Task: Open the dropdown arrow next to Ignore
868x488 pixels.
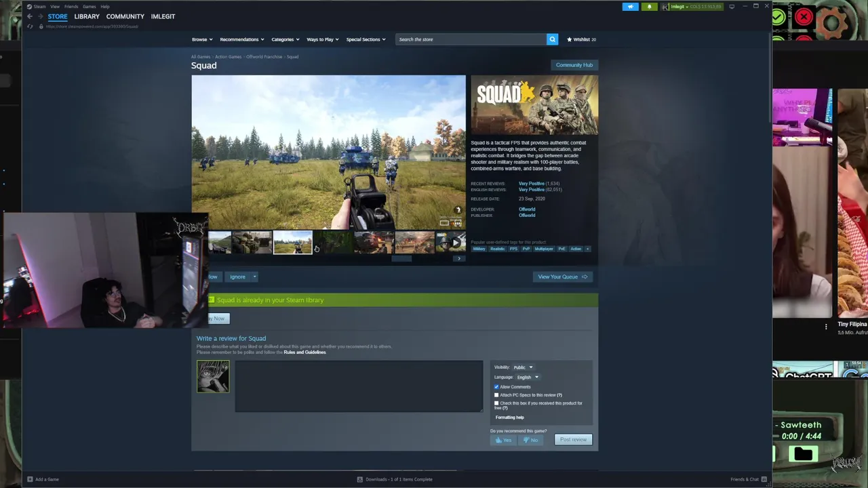Action: click(254, 277)
